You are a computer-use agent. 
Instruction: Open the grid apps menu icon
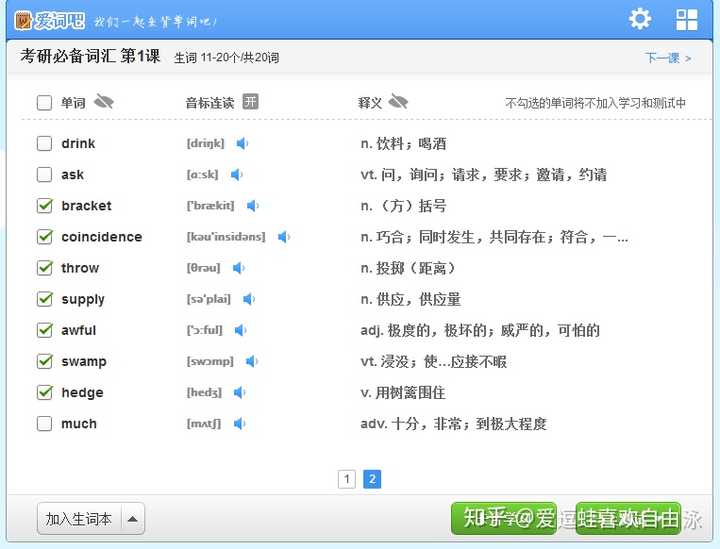coord(687,20)
